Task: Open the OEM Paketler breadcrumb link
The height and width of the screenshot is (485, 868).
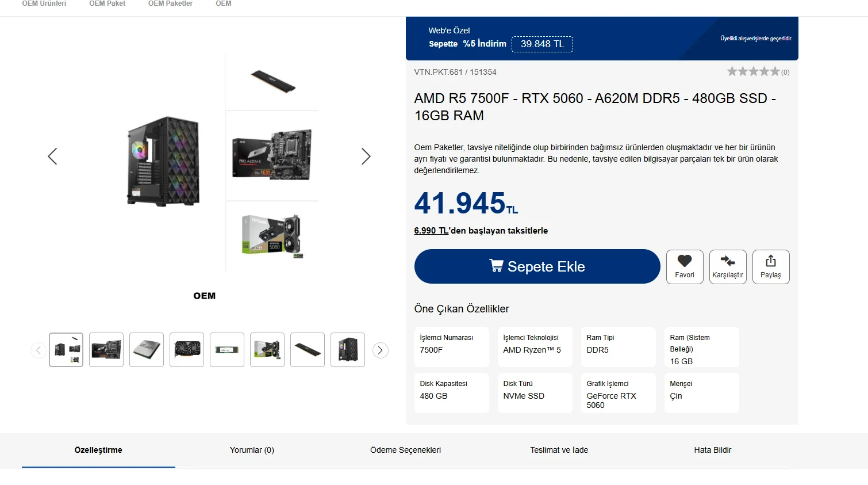Action: 170,3
